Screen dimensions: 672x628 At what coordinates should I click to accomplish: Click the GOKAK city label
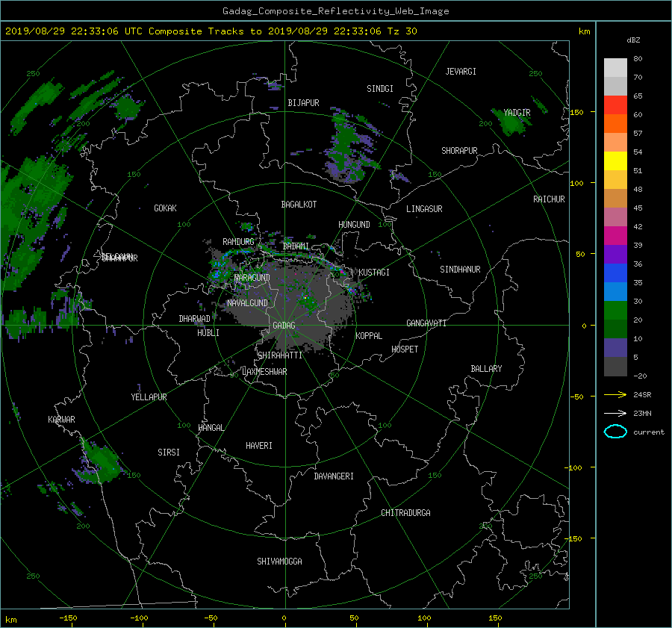[x=165, y=208]
